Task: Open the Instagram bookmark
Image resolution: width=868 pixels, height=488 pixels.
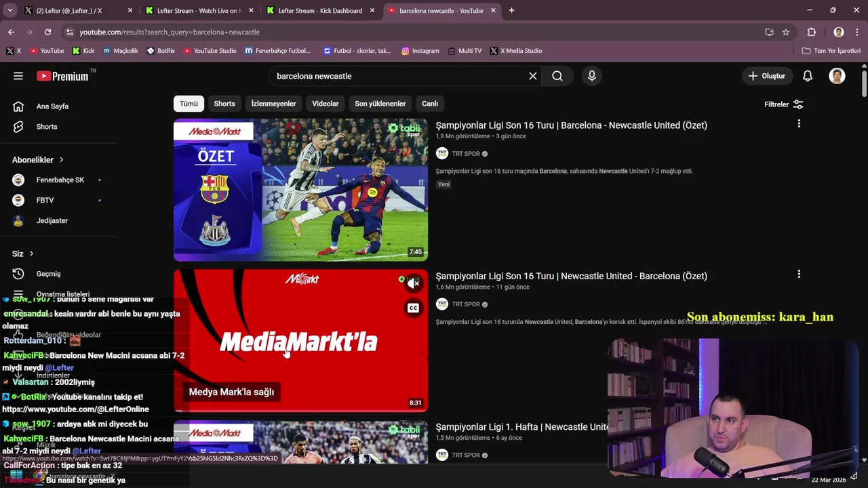Action: point(420,51)
